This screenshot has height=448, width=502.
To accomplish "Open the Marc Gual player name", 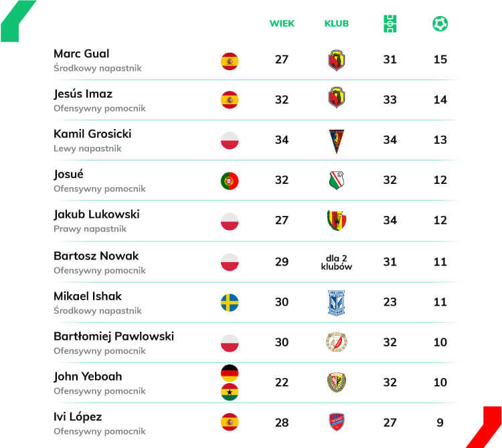I will pos(81,53).
